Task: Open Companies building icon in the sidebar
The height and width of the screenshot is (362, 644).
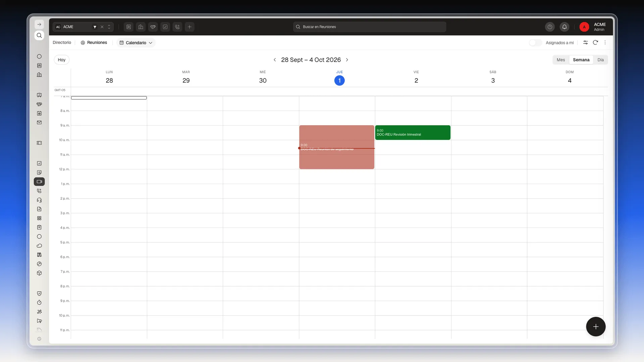Action: 39,75
